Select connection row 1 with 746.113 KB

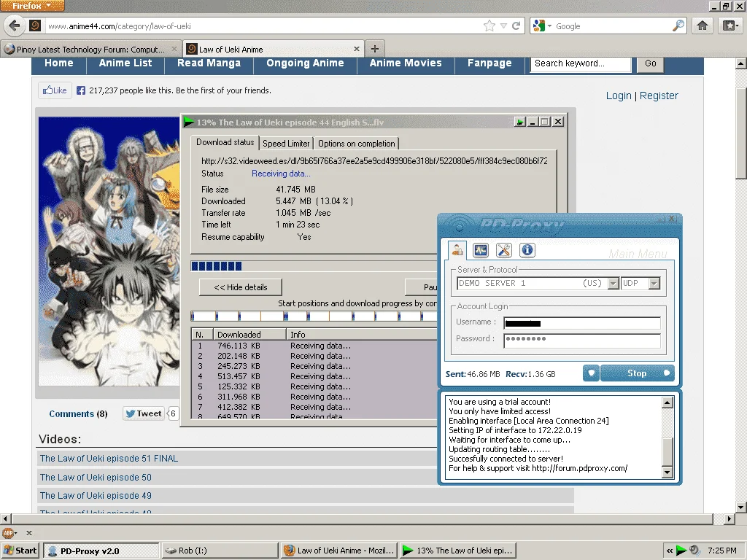[314, 346]
